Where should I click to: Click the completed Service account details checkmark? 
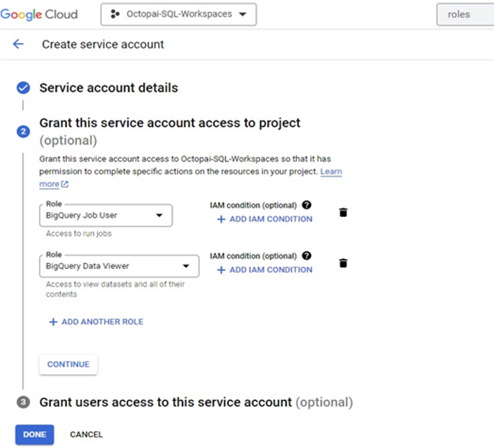24,88
